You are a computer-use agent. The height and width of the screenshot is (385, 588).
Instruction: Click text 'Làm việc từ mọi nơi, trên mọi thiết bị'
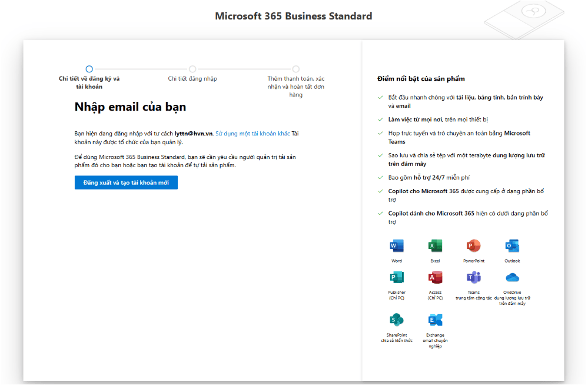click(x=438, y=120)
